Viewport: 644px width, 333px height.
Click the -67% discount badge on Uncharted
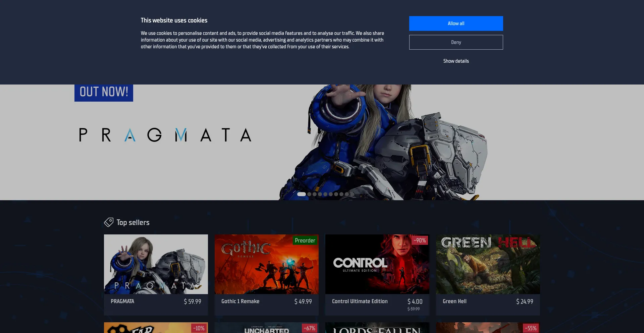[310, 328]
